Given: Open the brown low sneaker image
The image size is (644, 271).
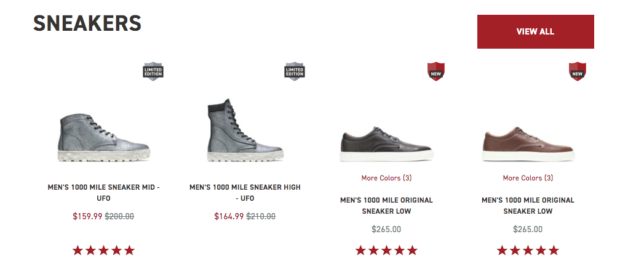Looking at the screenshot, I should coord(528,144).
